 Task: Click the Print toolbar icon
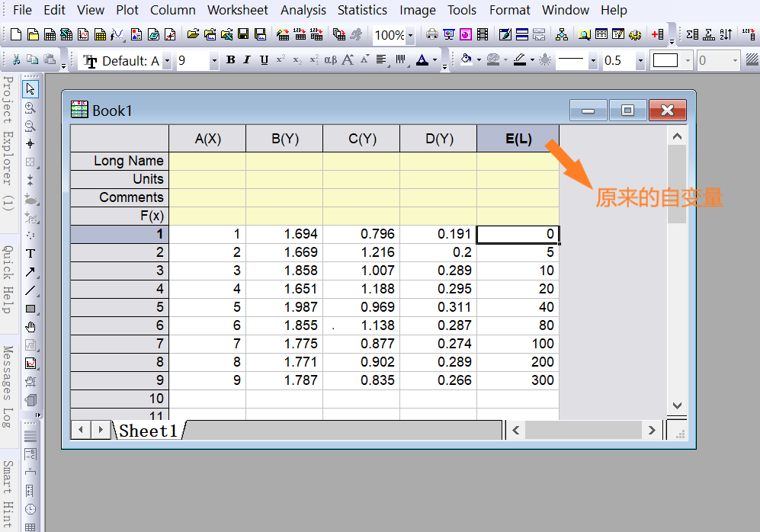[431, 34]
